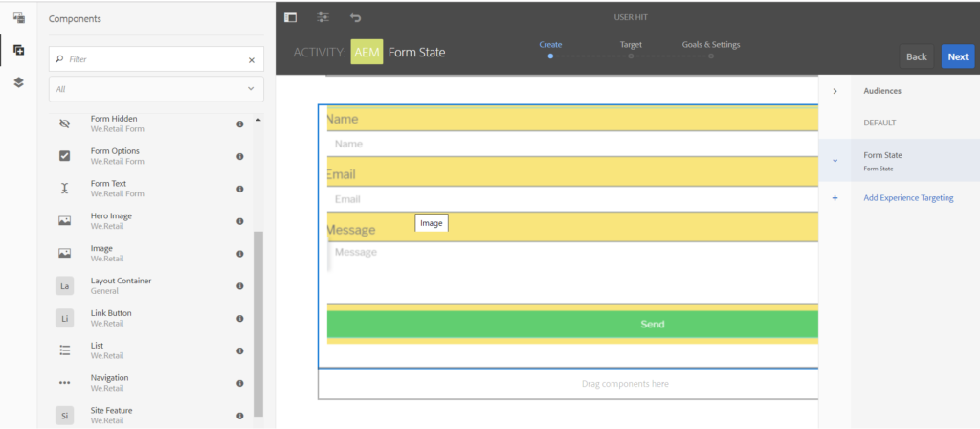This screenshot has height=429, width=980.
Task: Show info for Form Text component
Action: (x=240, y=189)
